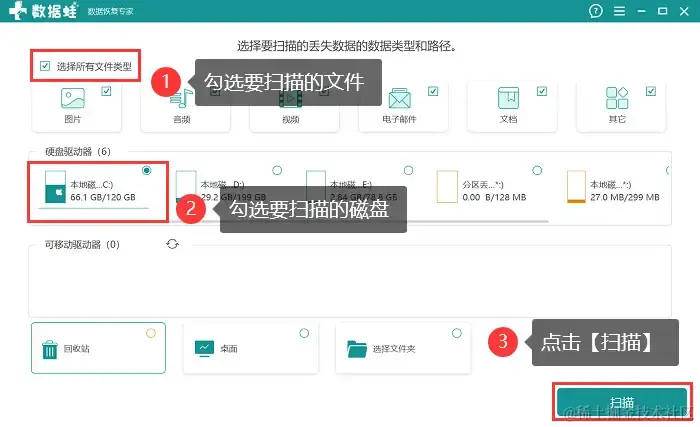Click the 硬盘驱动器 (6) heading
Image resolution: width=700 pixels, height=427 pixels.
(x=78, y=151)
